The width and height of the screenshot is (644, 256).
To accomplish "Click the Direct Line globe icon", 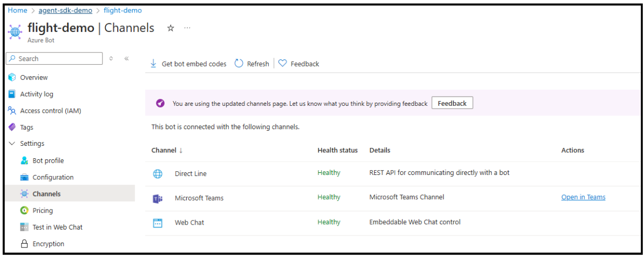I will click(158, 173).
